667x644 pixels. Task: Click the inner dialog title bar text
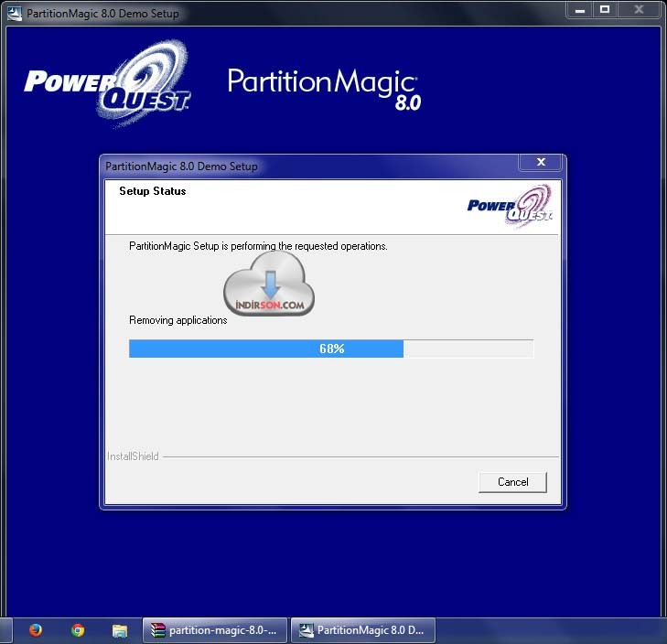181,166
